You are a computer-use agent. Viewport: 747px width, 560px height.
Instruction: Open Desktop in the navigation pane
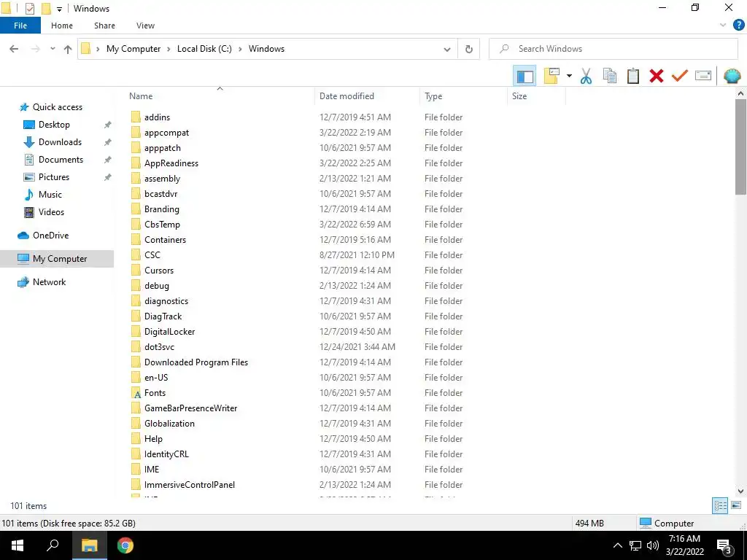[x=54, y=125]
